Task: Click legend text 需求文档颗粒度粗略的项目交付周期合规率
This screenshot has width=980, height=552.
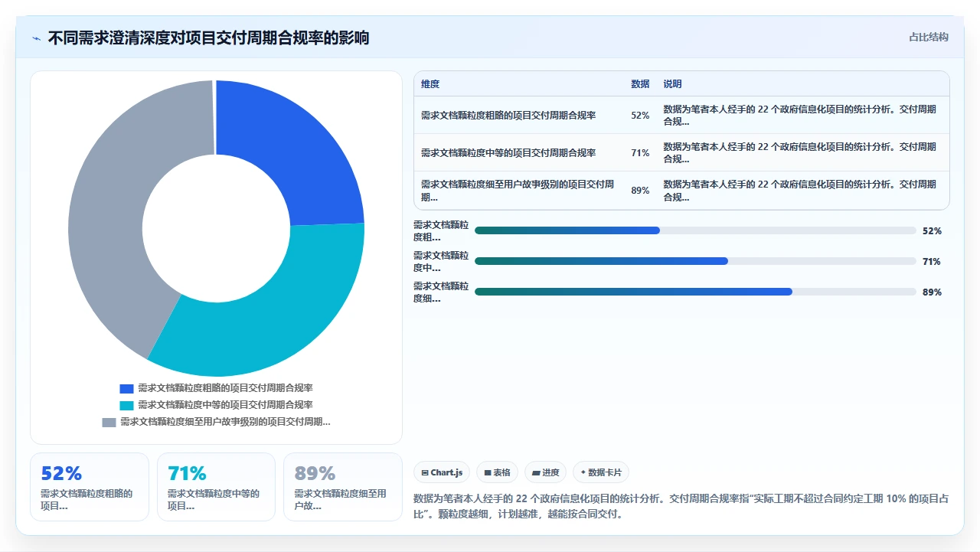Action: 225,388
